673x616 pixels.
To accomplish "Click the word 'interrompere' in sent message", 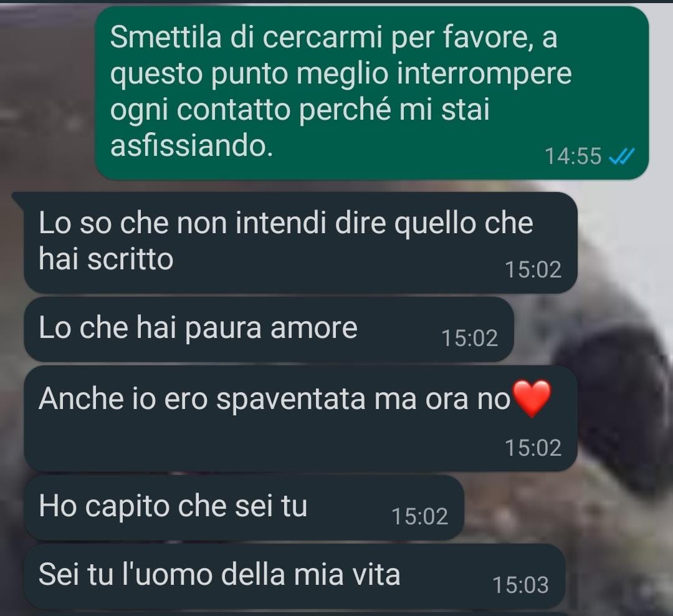I will (x=484, y=74).
